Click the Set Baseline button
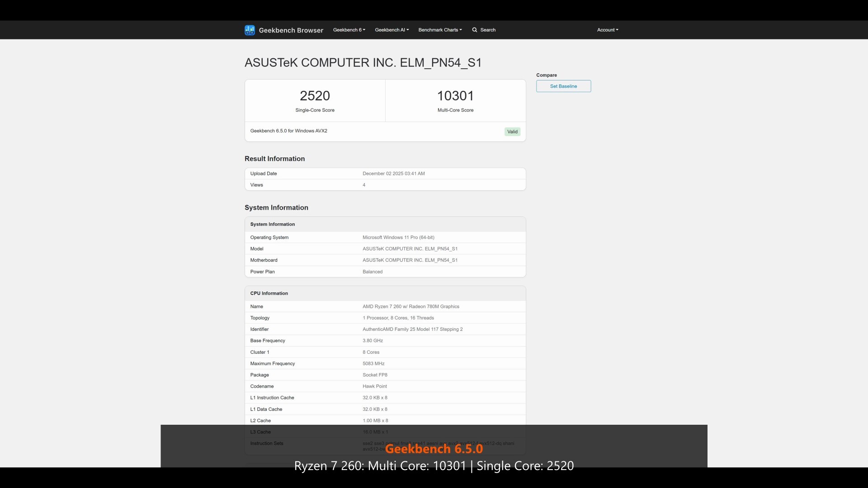868x488 pixels. (x=563, y=86)
